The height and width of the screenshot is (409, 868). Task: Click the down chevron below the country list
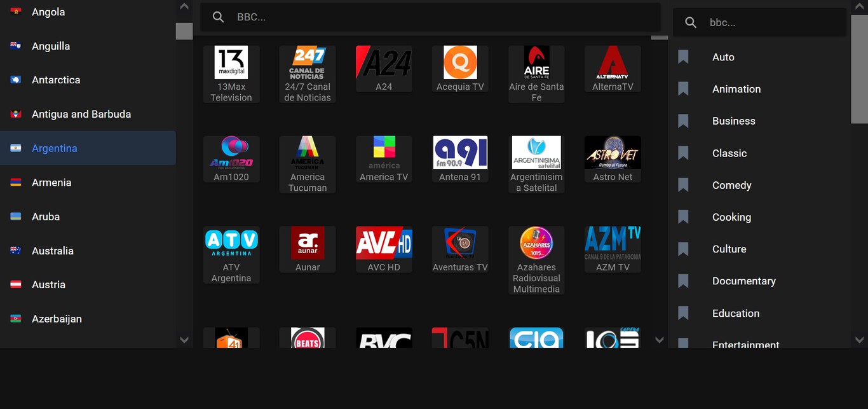click(184, 340)
